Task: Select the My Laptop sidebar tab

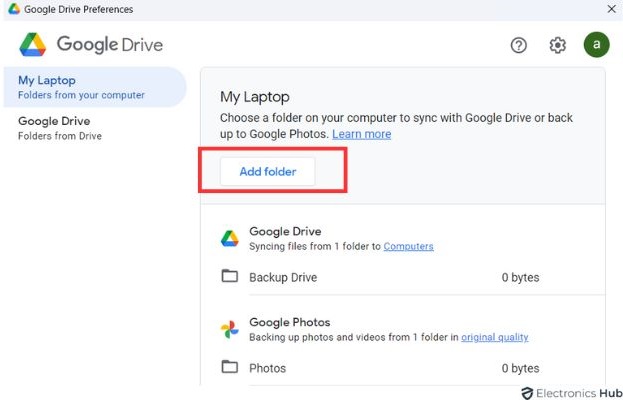Action: click(95, 87)
